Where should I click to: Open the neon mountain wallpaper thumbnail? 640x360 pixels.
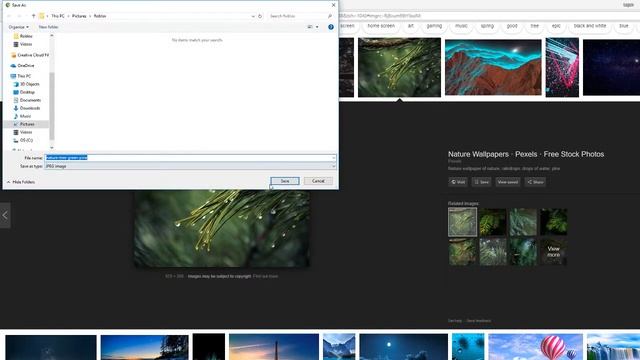493,67
